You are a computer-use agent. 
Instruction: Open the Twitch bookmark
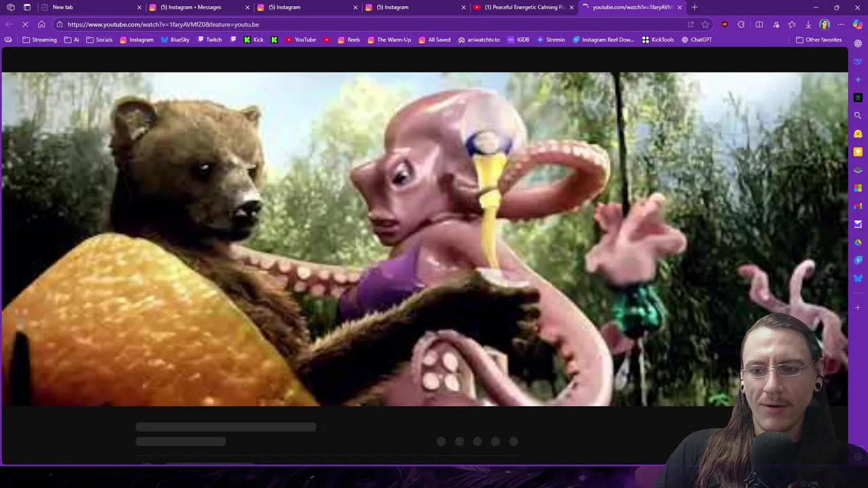tap(209, 39)
